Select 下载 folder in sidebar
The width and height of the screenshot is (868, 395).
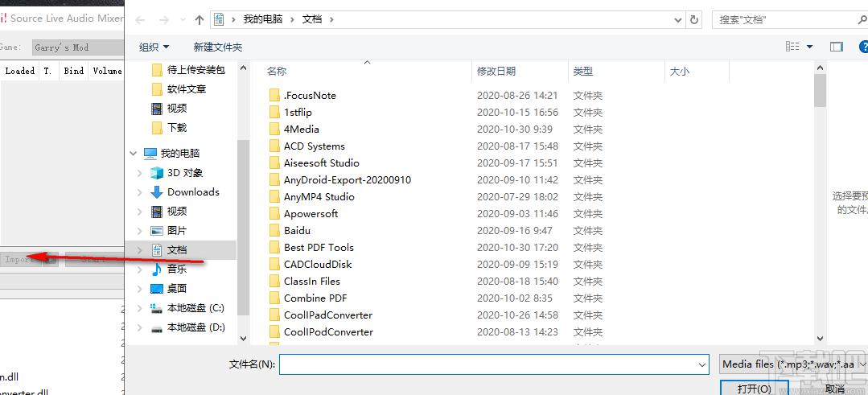tap(177, 128)
